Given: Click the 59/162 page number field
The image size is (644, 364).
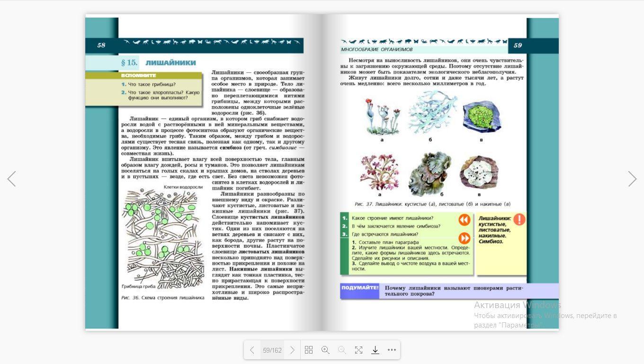Looking at the screenshot, I should [x=272, y=350].
